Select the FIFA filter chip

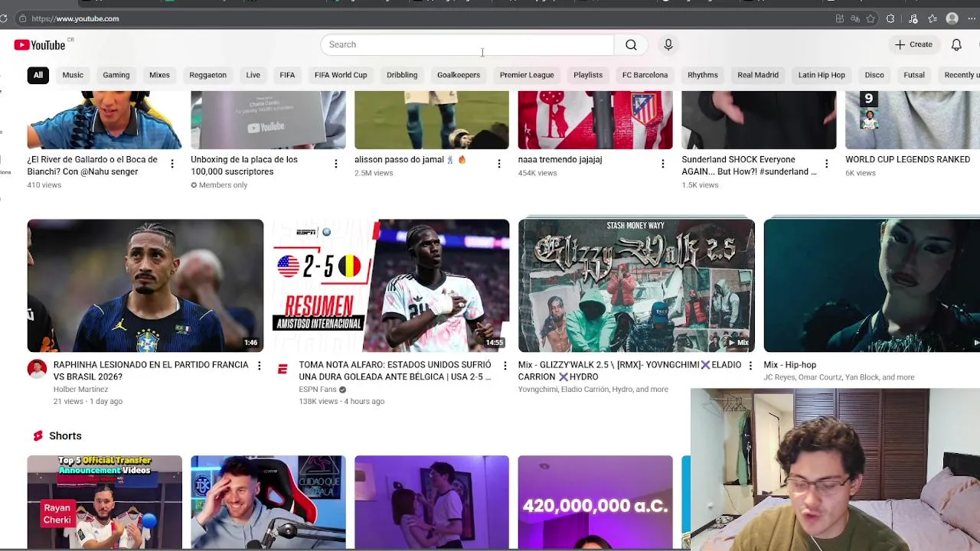coord(287,75)
